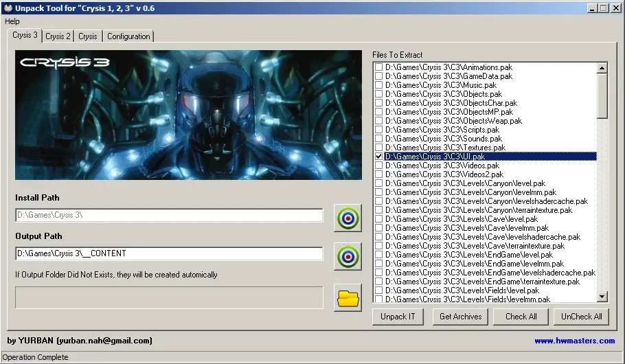625x364 pixels.
Task: Select the EndGame\levelmm.pak row
Action: click(x=475, y=264)
